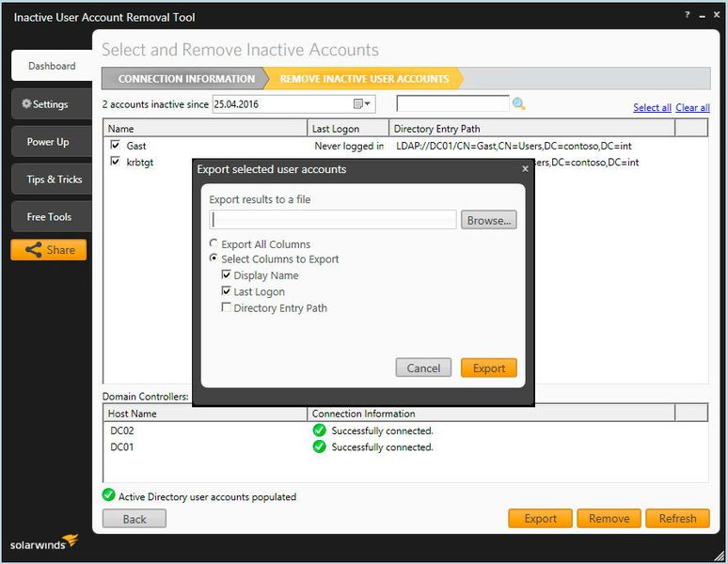Open the Tips & Tricks sidebar tab

52,179
